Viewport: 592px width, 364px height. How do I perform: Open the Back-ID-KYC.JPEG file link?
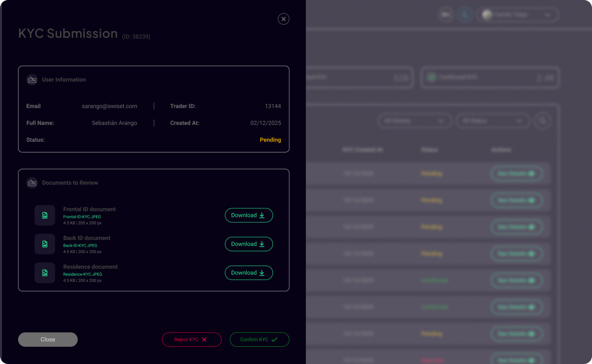click(80, 245)
